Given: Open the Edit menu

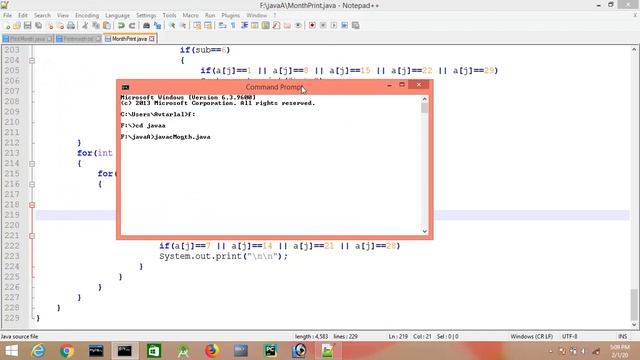Looking at the screenshot, I should click(x=23, y=16).
